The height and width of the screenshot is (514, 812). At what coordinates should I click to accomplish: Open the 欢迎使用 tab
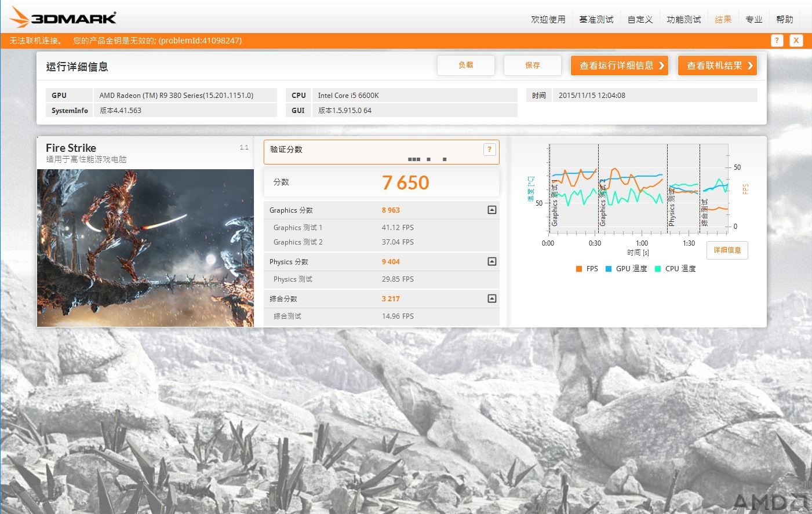(548, 19)
